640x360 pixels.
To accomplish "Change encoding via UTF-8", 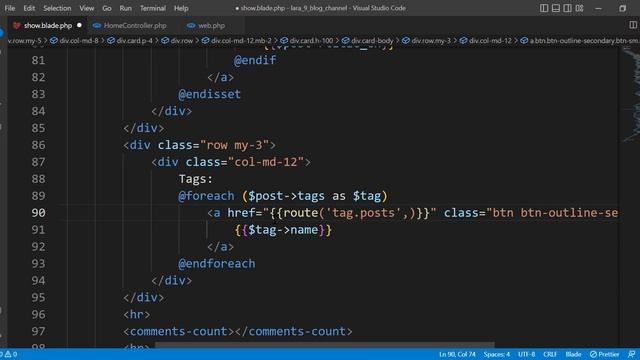I will [527, 354].
